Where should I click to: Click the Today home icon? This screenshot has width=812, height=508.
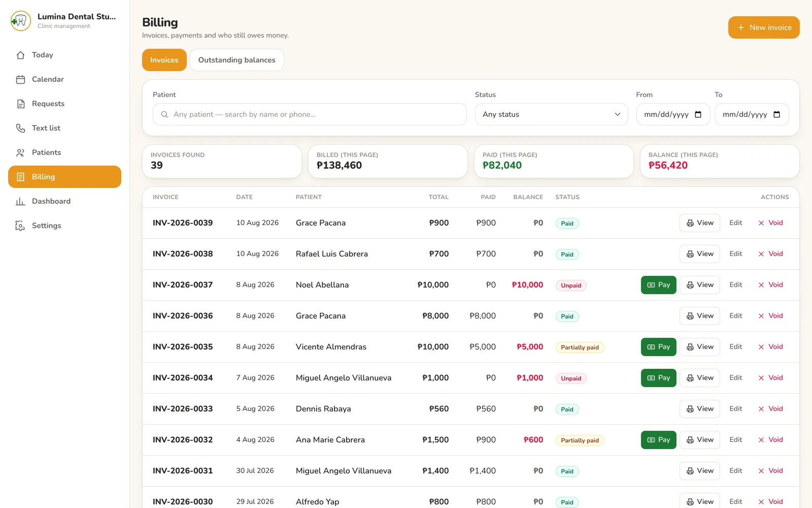click(20, 55)
